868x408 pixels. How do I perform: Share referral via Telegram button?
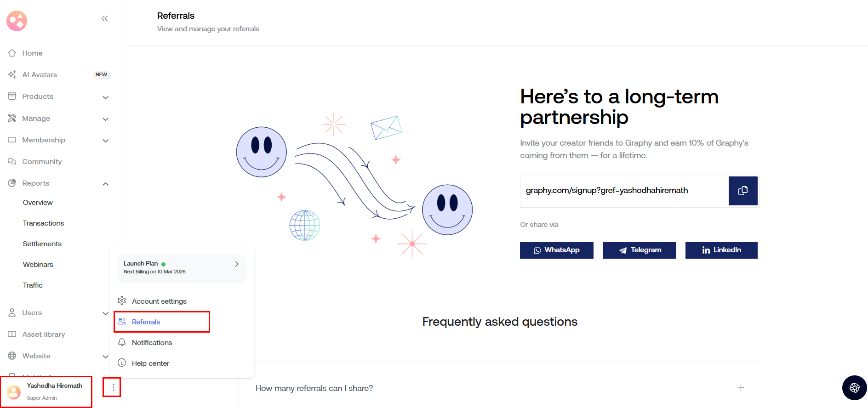pyautogui.click(x=639, y=250)
